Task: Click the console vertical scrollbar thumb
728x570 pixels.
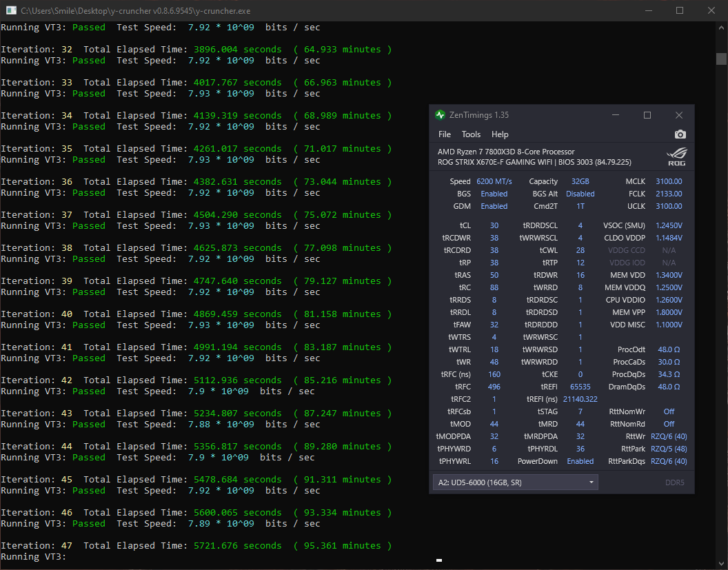Action: click(721, 59)
